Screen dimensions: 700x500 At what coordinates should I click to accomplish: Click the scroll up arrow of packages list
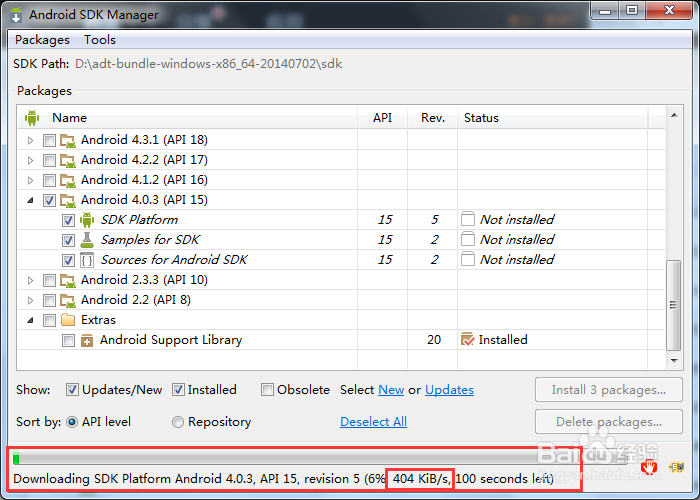pos(674,116)
